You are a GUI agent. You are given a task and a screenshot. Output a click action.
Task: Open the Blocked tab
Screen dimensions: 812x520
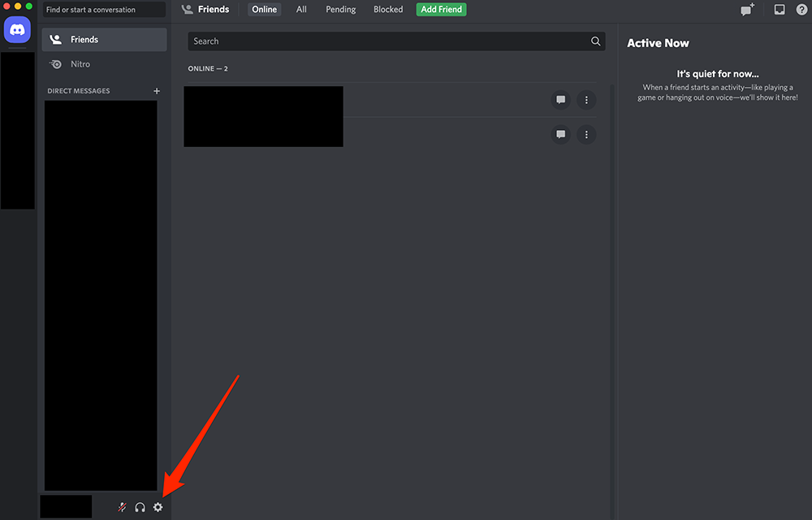pyautogui.click(x=388, y=10)
